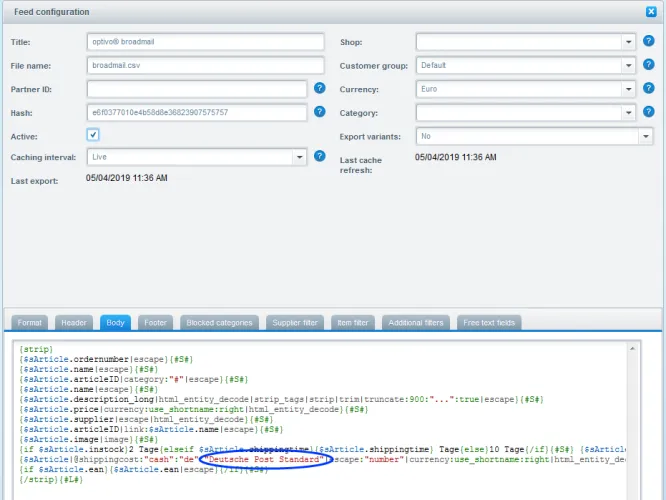Screen dimensions: 666x500
Task: Click the scroll up arrow in body editor
Action: point(632,348)
